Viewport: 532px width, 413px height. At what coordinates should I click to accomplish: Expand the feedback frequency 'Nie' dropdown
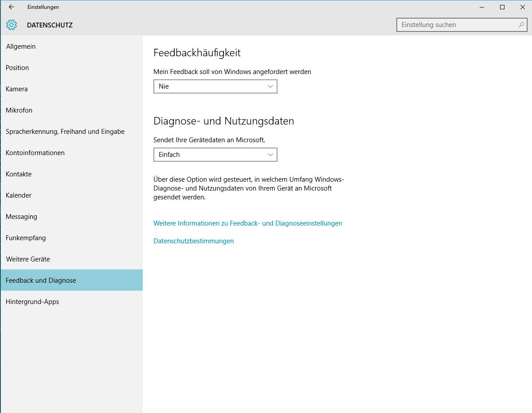pos(215,86)
